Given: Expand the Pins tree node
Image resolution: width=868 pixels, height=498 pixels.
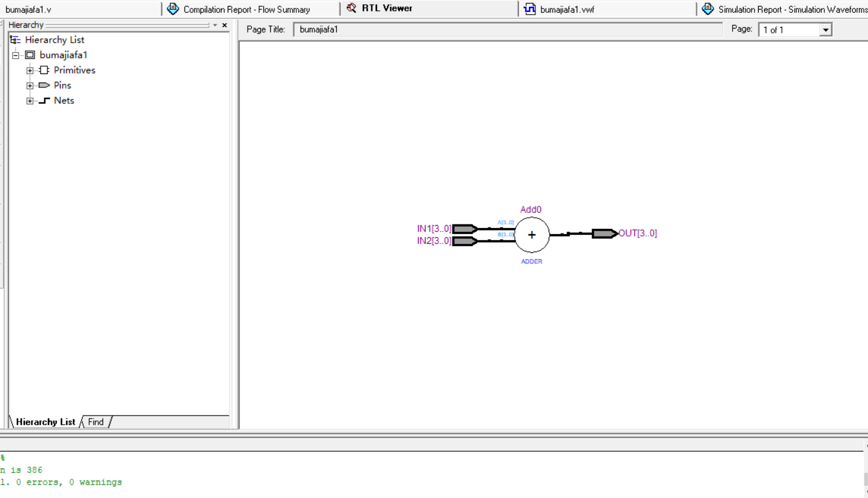Looking at the screenshot, I should tap(30, 86).
